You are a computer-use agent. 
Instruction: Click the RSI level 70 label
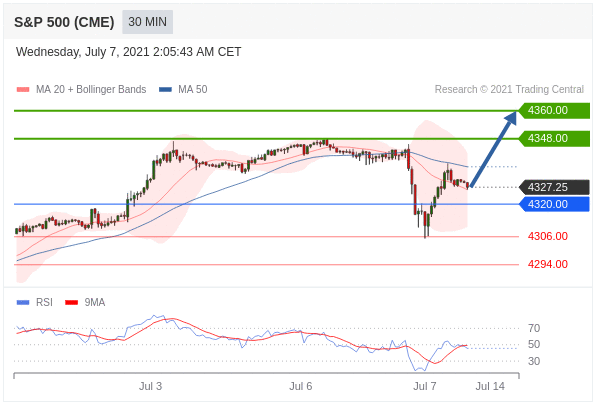tap(534, 328)
